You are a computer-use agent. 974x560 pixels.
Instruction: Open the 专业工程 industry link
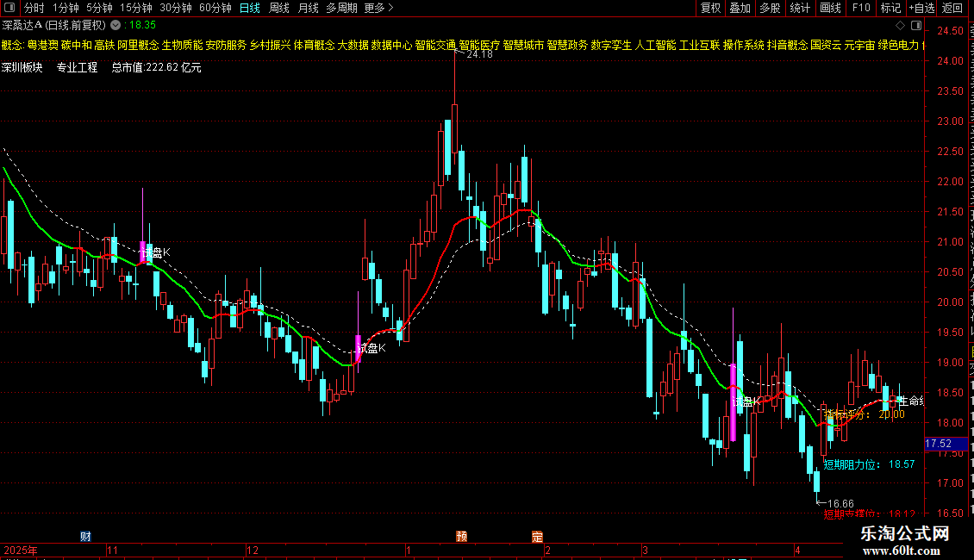77,68
